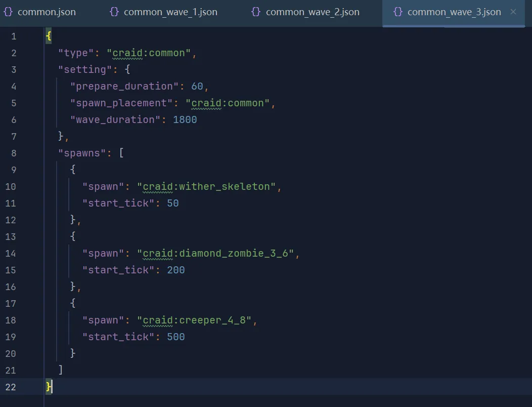The image size is (532, 407).
Task: Click line number 22 in the gutter
Action: 11,387
